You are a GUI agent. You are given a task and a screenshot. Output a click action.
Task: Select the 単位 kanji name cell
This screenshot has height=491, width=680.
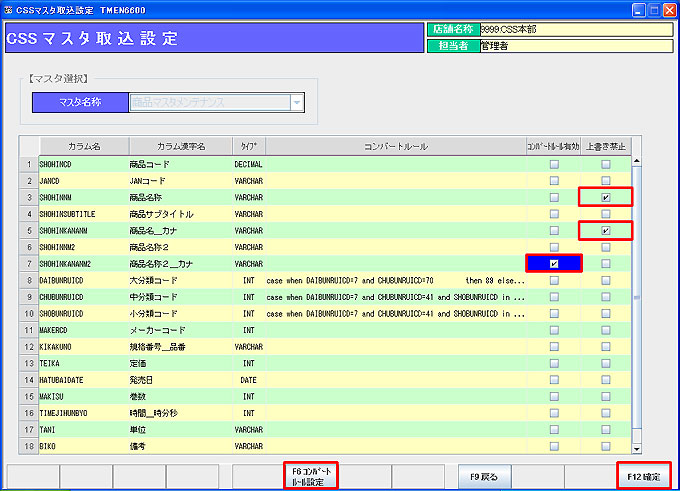click(180, 430)
